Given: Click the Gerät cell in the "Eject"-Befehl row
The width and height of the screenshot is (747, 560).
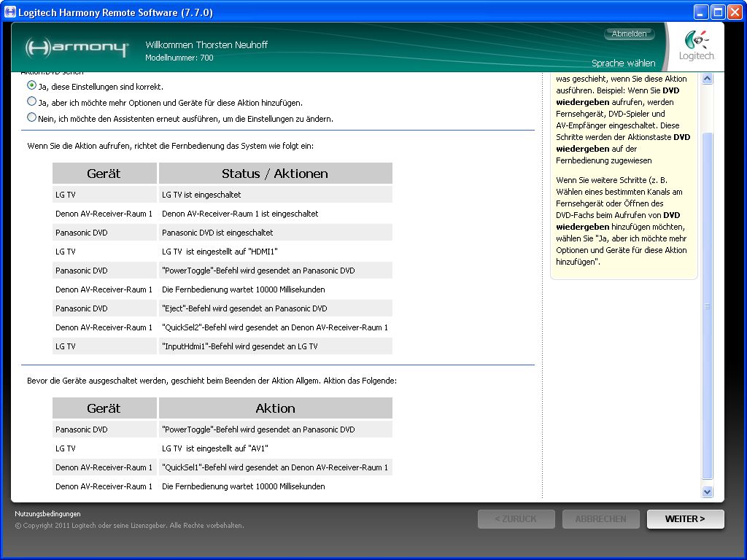Looking at the screenshot, I should pyautogui.click(x=104, y=308).
